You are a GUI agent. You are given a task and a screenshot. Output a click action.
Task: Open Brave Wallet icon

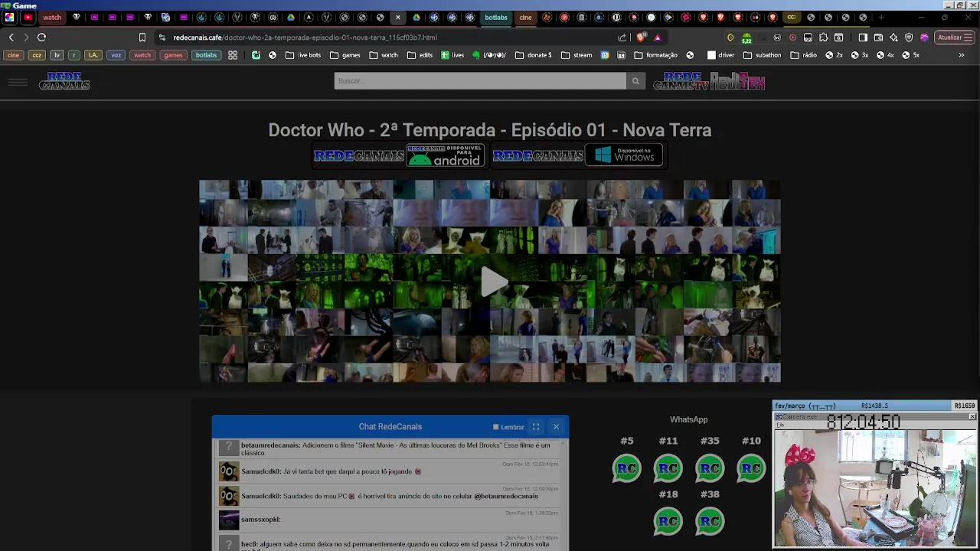click(878, 37)
